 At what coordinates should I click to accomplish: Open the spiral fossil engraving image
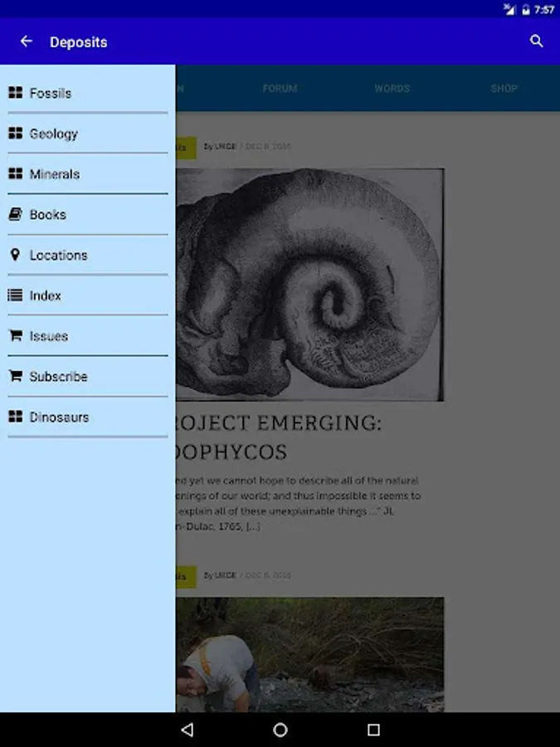tap(310, 285)
